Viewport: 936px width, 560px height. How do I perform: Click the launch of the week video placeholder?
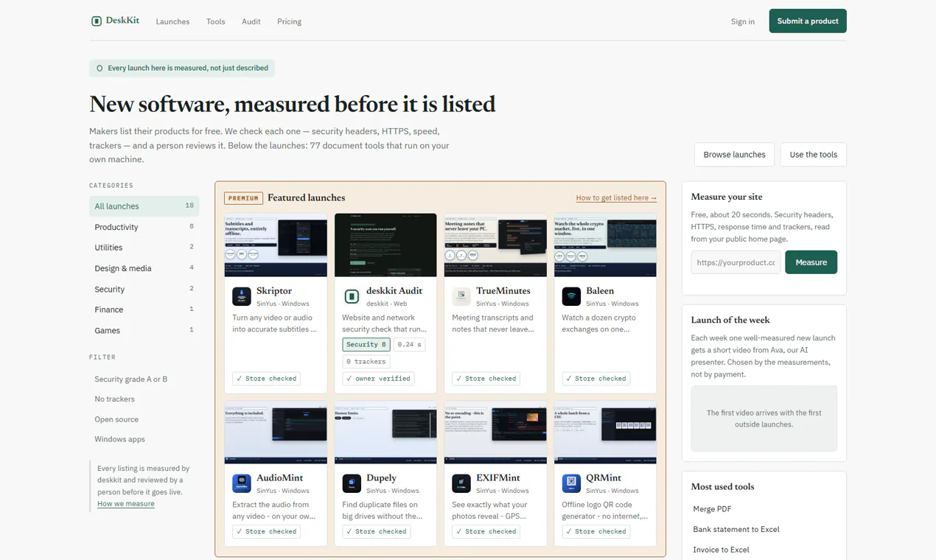coord(764,419)
